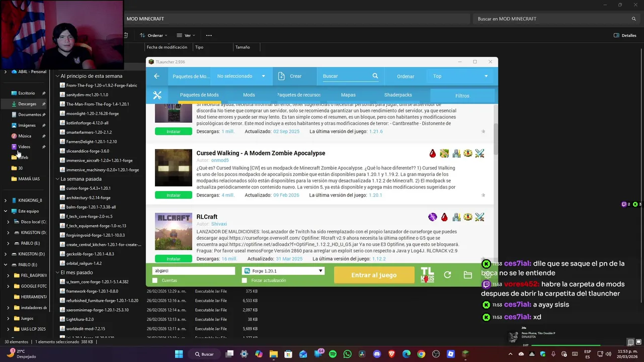Open Discord from the taskbar
The width and height of the screenshot is (644, 362).
coord(377,354)
